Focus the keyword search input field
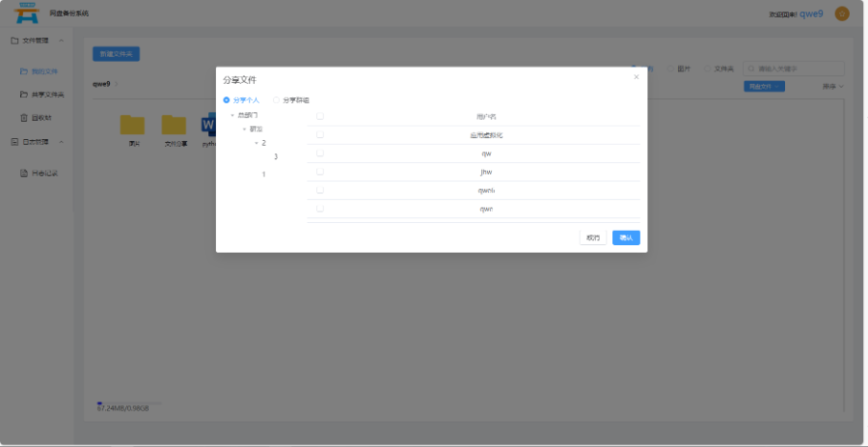Viewport: 868px width, 447px height. (794, 69)
